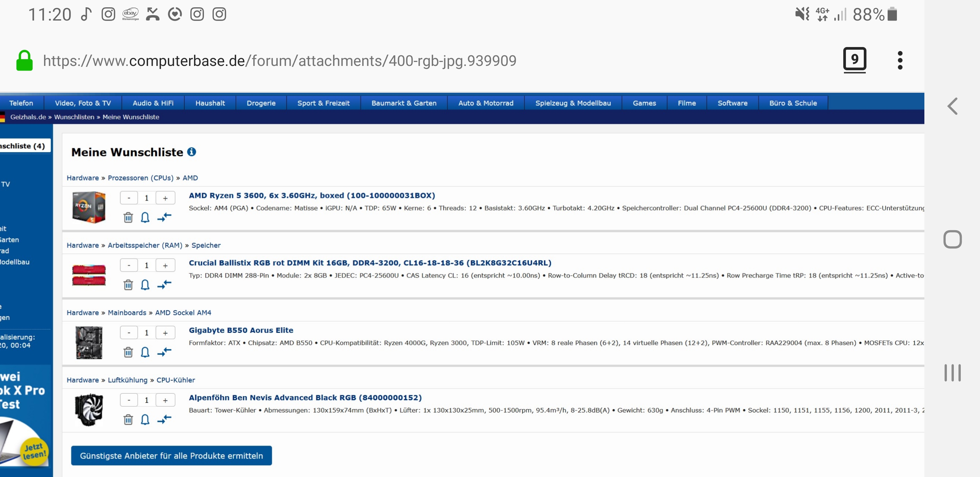Open the browser tab overview showing 9 tabs
980x477 pixels.
pyautogui.click(x=855, y=59)
